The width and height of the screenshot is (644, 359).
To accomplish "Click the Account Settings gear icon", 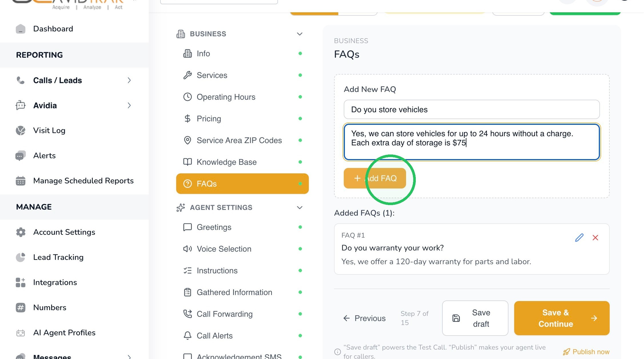I will pos(21,232).
